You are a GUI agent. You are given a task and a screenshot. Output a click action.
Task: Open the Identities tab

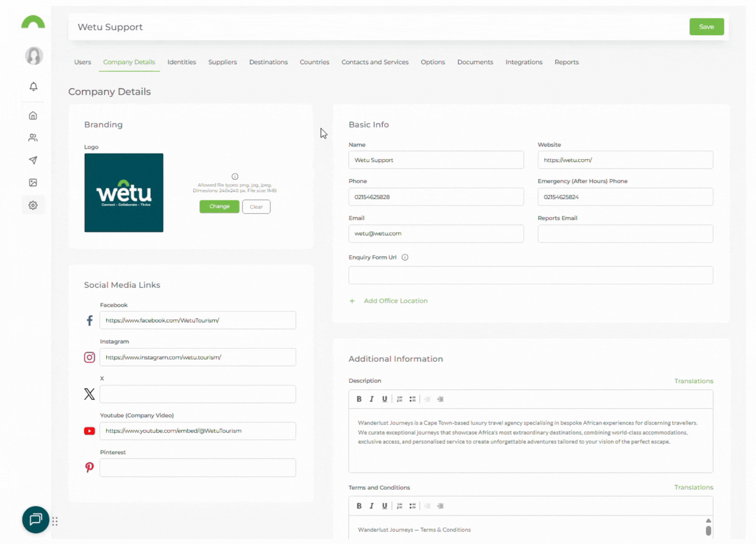[181, 62]
